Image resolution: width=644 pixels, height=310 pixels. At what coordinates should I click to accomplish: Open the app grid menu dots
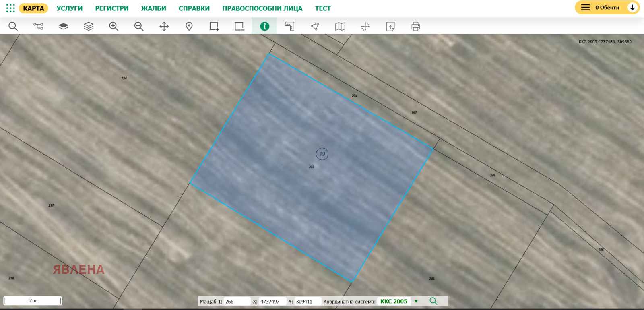pos(10,8)
